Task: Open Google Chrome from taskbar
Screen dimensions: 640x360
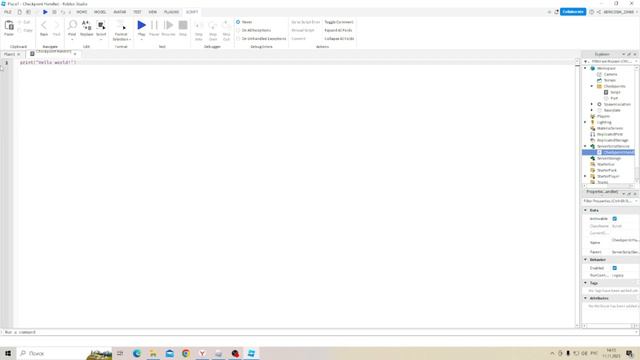Action: click(x=186, y=353)
